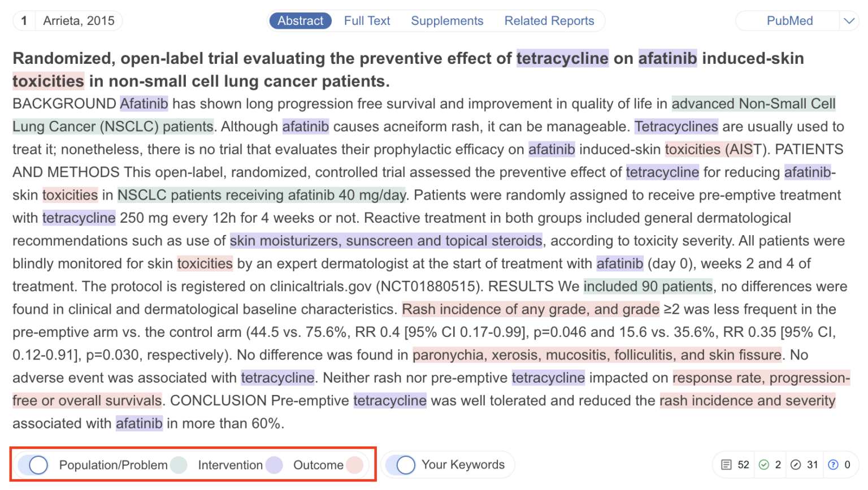Click the blue question mark maybe icon
The image size is (868, 490).
click(x=833, y=465)
